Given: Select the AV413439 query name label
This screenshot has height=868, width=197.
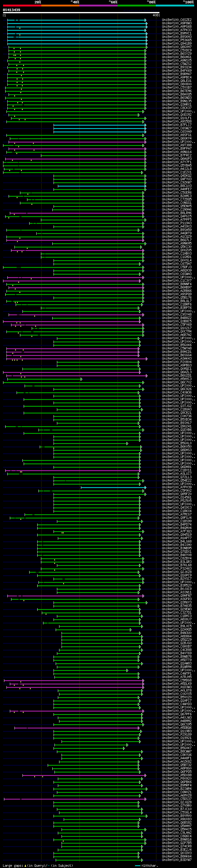Looking at the screenshot, I should click(x=11, y=10).
